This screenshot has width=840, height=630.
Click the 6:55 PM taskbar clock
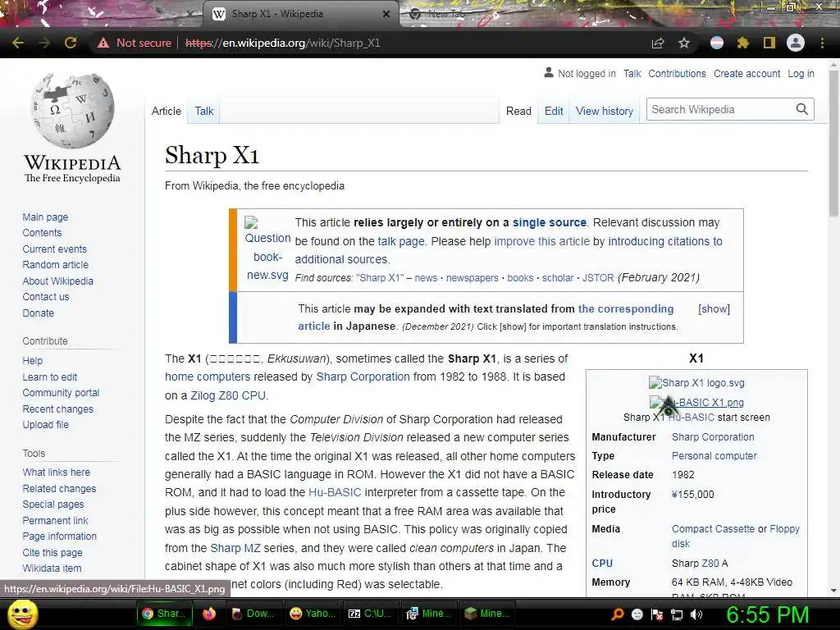[768, 614]
